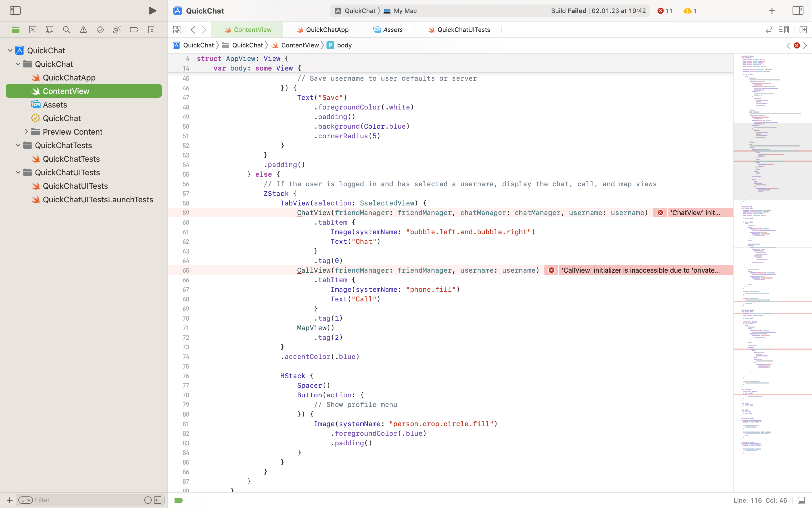This screenshot has width=812, height=508.
Task: Adjust editor options menu
Action: tap(784, 30)
